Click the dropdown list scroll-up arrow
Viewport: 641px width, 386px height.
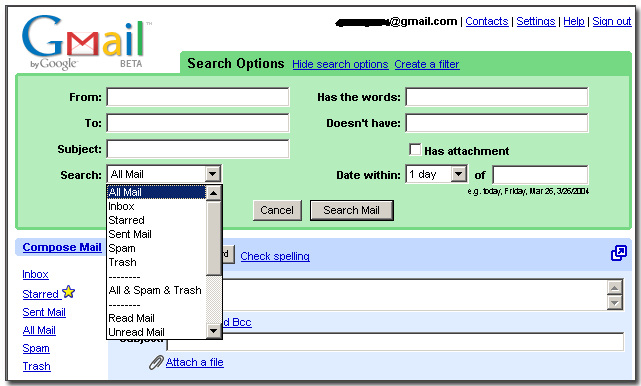[x=213, y=193]
